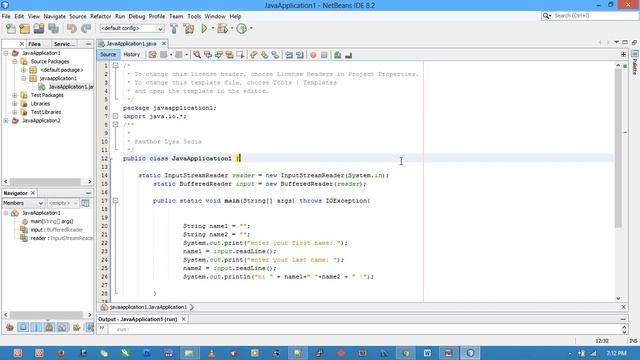
Task: Click the Uncomment lines editor icon
Action: coord(349,55)
